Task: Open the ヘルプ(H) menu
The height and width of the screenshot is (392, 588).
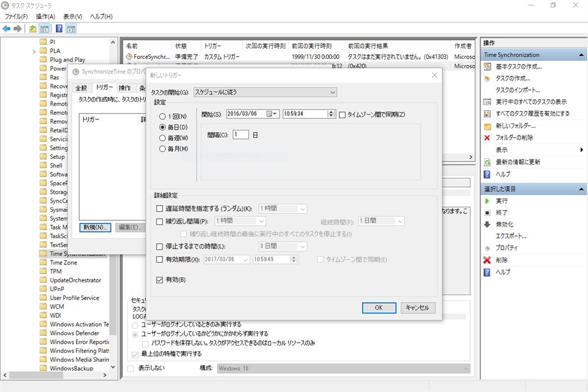Action: [x=101, y=17]
